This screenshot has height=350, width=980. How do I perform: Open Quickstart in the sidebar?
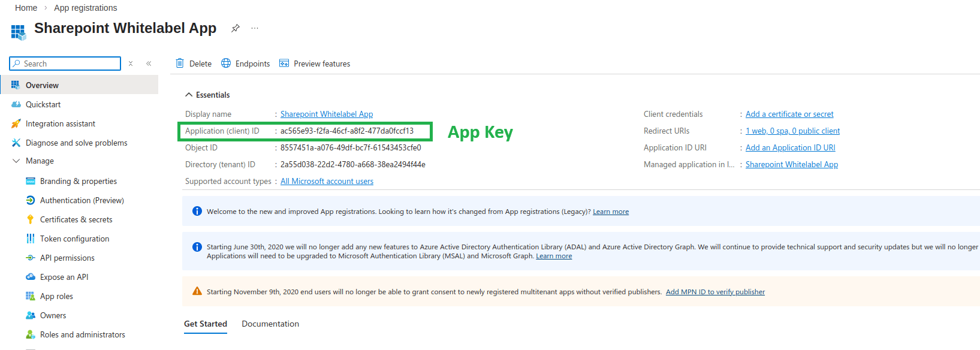pyautogui.click(x=43, y=104)
